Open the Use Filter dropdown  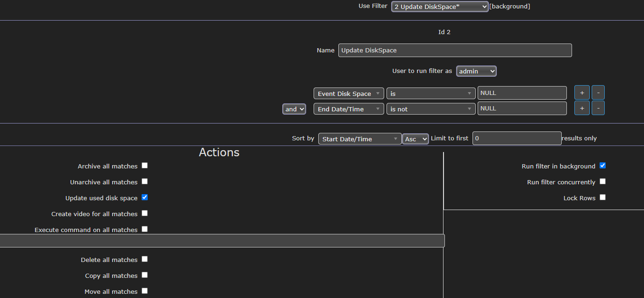click(440, 7)
